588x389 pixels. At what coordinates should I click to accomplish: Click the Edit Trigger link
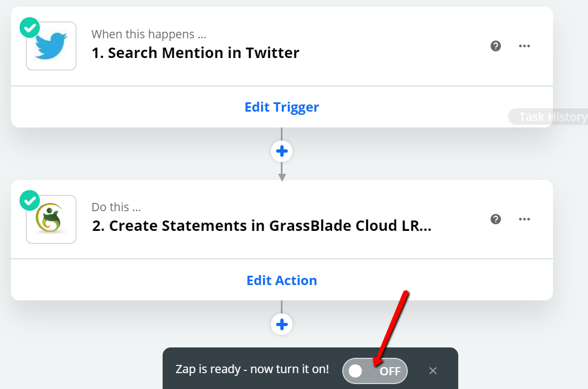(281, 107)
